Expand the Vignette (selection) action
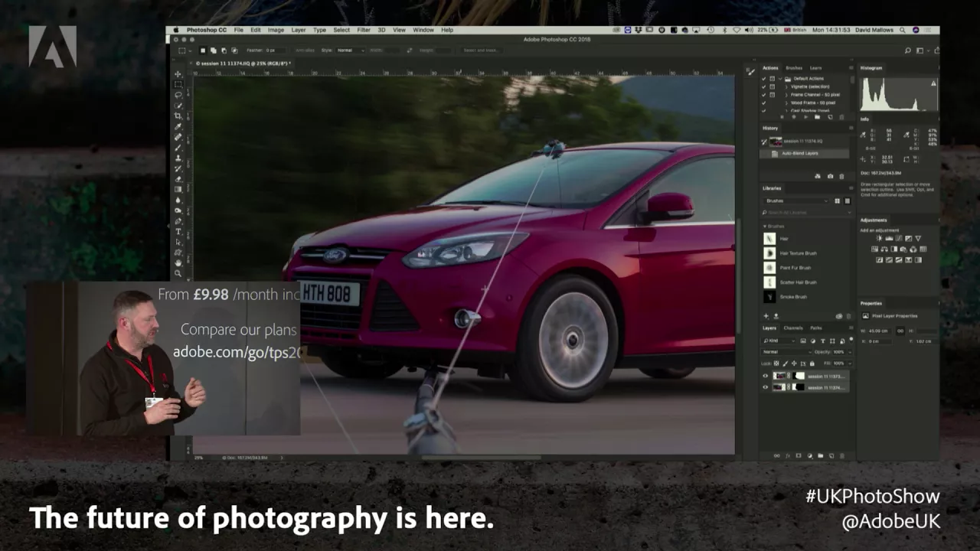Image resolution: width=980 pixels, height=551 pixels. click(786, 86)
